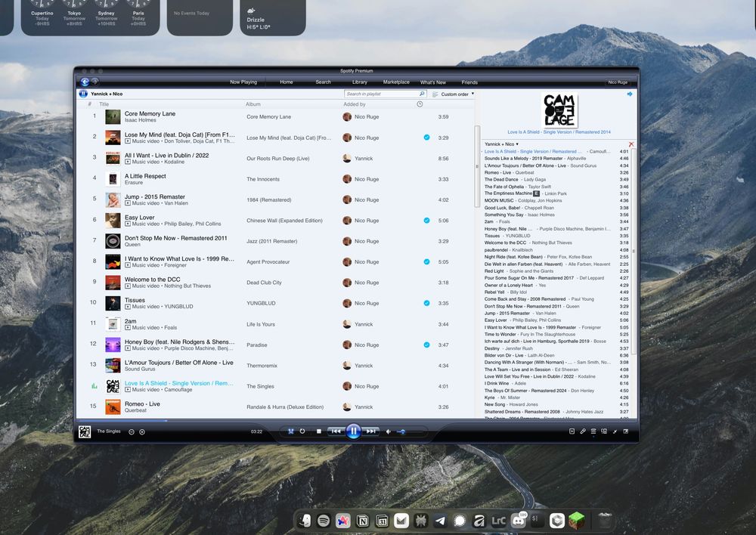Toggle shuffle in playback bar
The image size is (756, 535).
point(291,431)
